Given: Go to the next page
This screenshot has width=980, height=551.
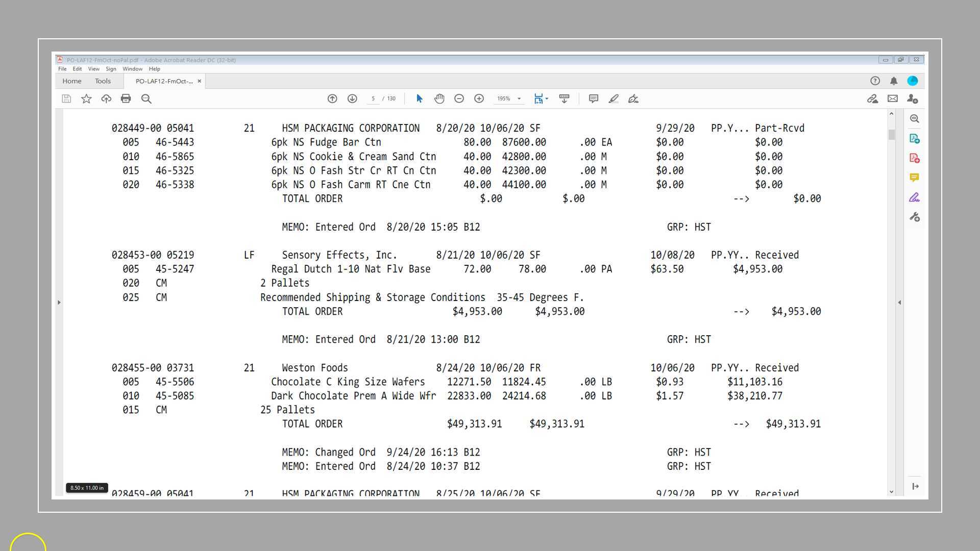Looking at the screenshot, I should tap(352, 98).
